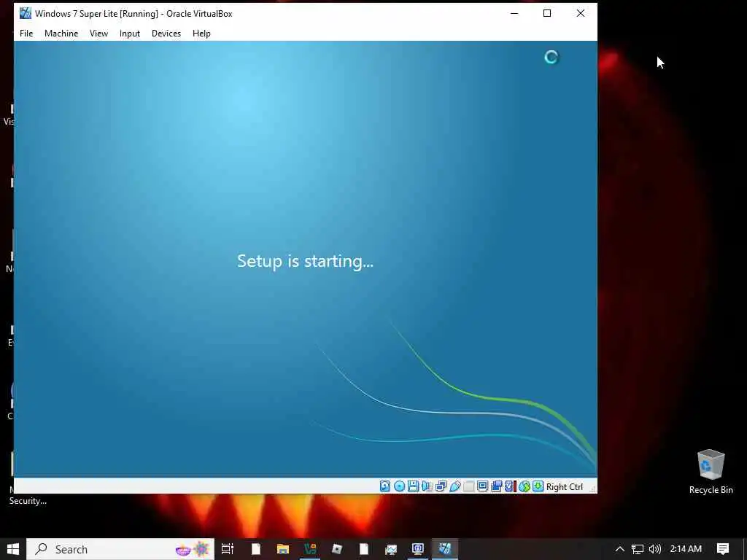Open Task View from the taskbar
747x560 pixels.
[228, 549]
